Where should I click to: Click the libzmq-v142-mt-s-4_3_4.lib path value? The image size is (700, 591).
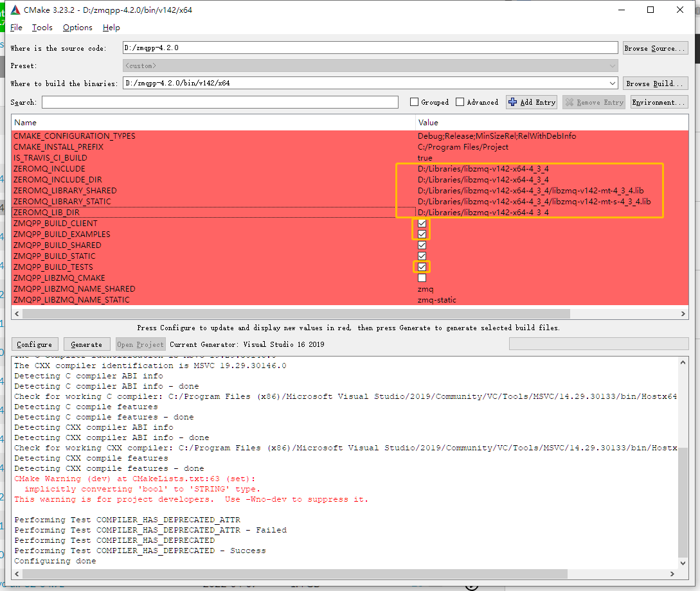(534, 202)
